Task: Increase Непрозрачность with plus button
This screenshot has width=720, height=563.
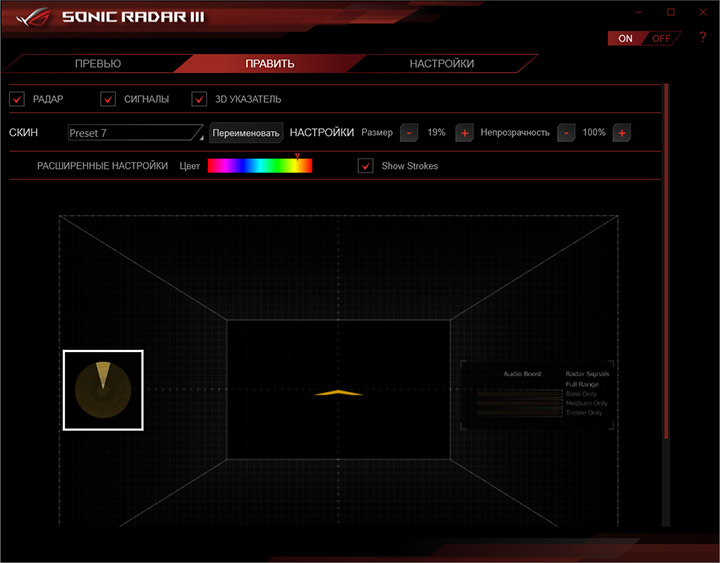Action: [x=622, y=133]
